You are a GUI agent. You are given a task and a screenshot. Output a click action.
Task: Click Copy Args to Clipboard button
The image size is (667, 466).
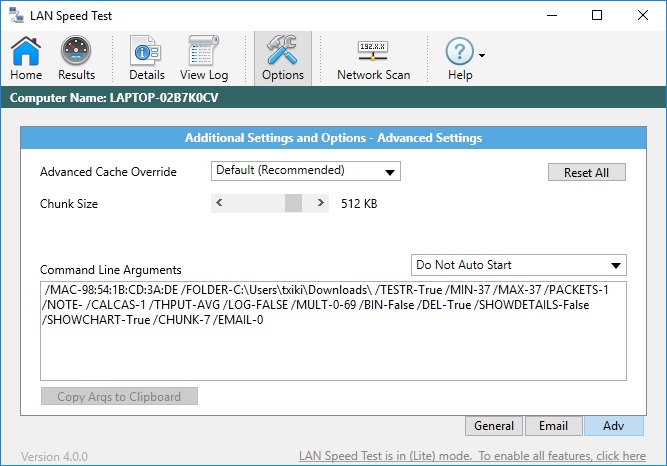pos(119,396)
